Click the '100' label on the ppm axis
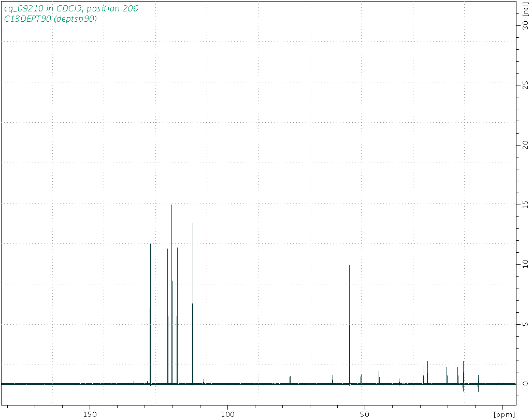 (x=227, y=414)
